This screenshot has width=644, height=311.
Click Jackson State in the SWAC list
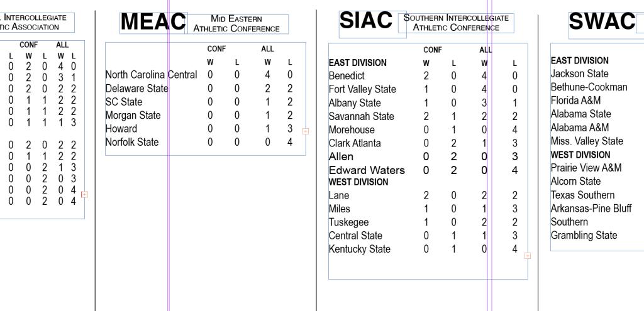coord(579,74)
